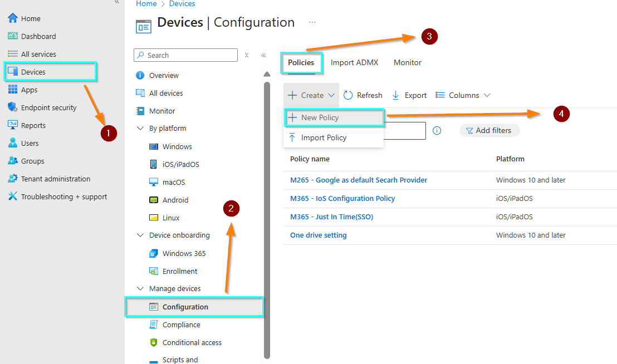Click the Refresh button
Screen dimensions: 617x364
point(363,95)
